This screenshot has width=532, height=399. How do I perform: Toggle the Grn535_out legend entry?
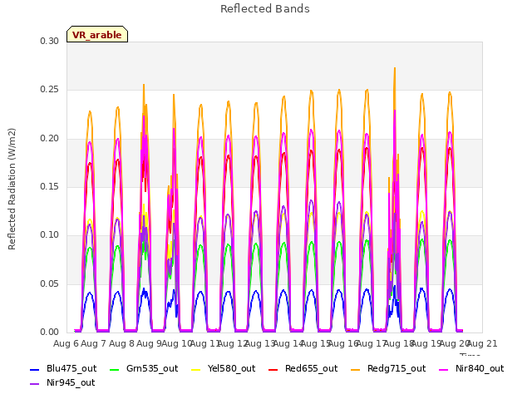[x=144, y=368]
